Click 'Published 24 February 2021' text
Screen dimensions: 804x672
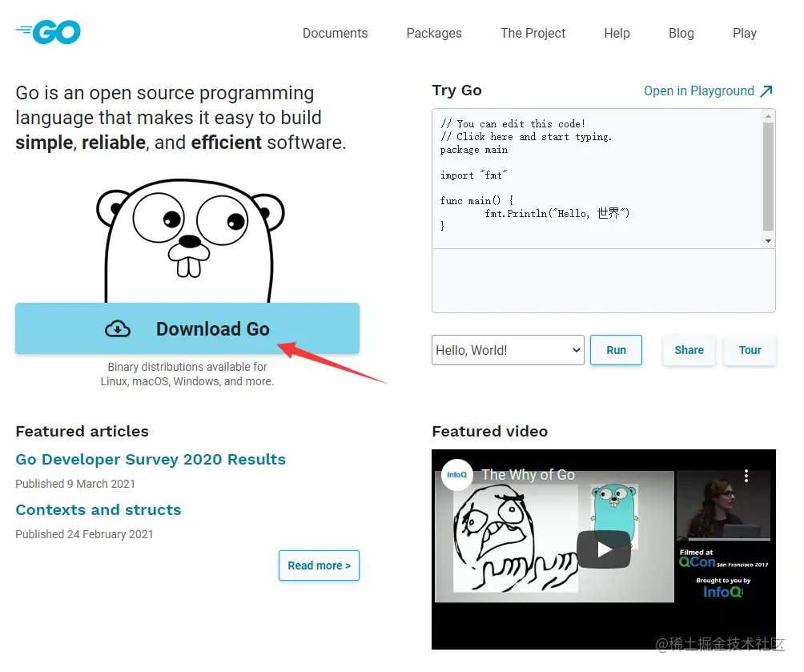point(85,534)
